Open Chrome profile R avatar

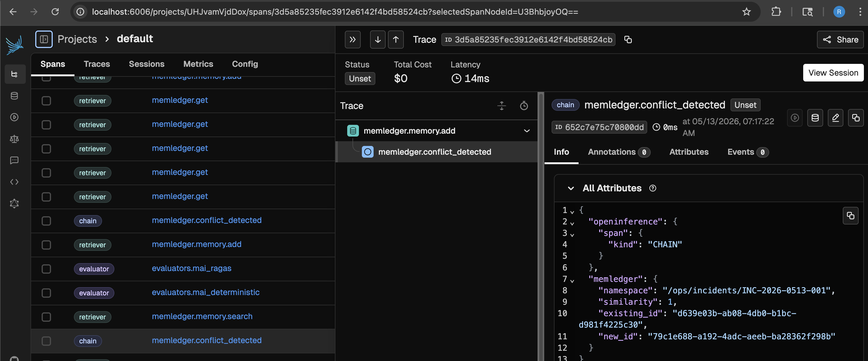coord(839,12)
